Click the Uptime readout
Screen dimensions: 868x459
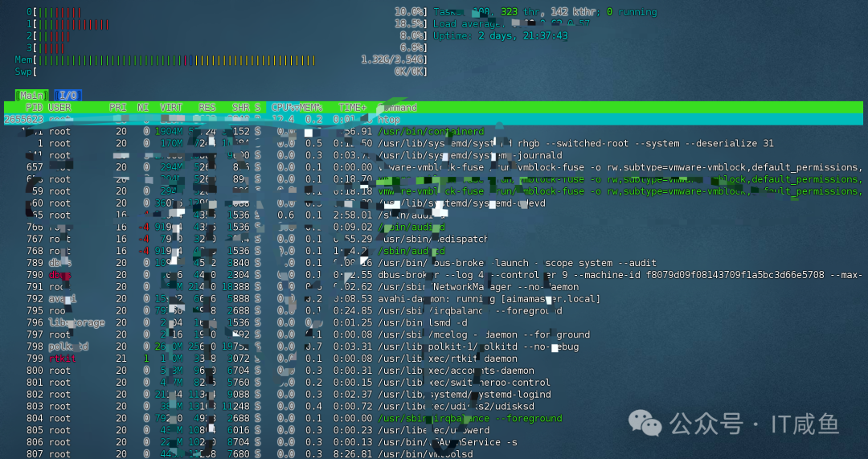point(501,36)
